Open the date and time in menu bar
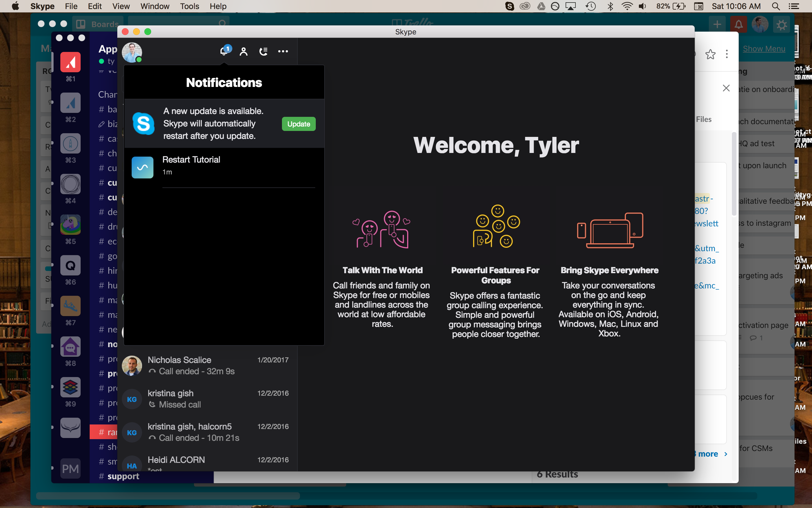812x508 pixels. pos(736,6)
